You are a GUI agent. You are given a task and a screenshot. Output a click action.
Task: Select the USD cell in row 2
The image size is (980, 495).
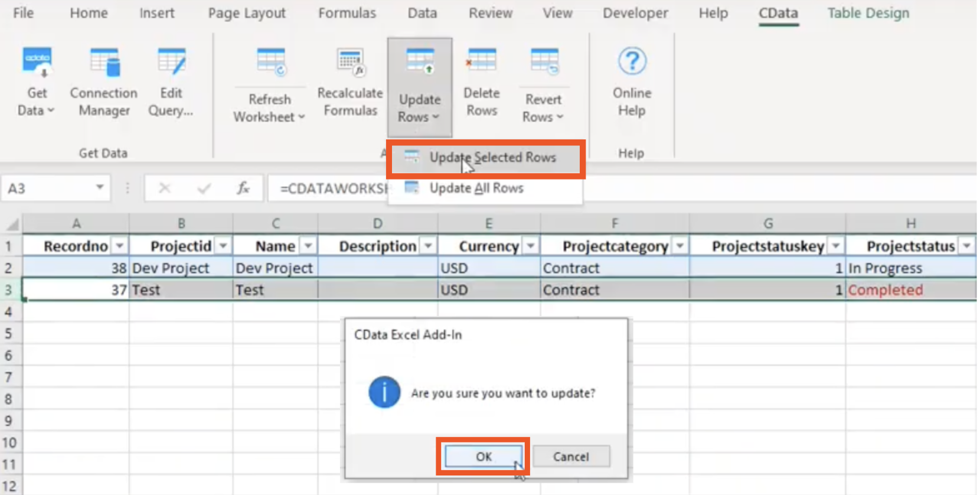click(489, 268)
